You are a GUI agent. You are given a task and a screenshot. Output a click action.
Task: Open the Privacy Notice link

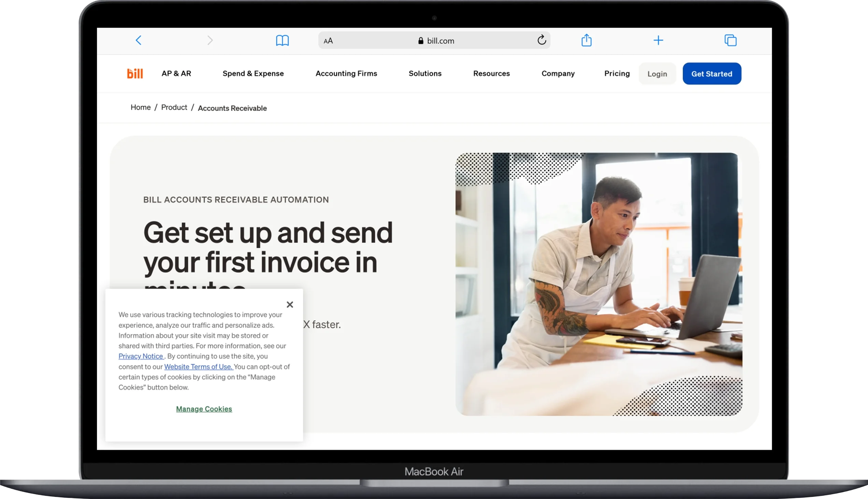(x=141, y=356)
